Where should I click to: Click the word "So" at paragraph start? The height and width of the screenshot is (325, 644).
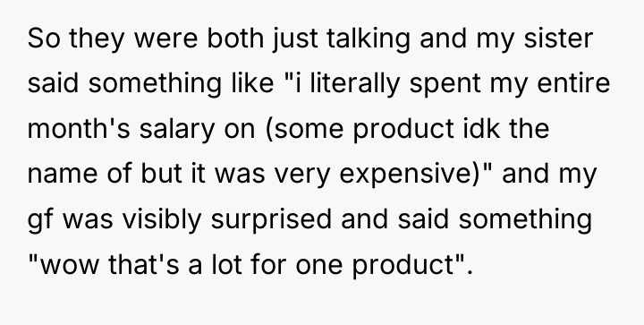tap(44, 38)
